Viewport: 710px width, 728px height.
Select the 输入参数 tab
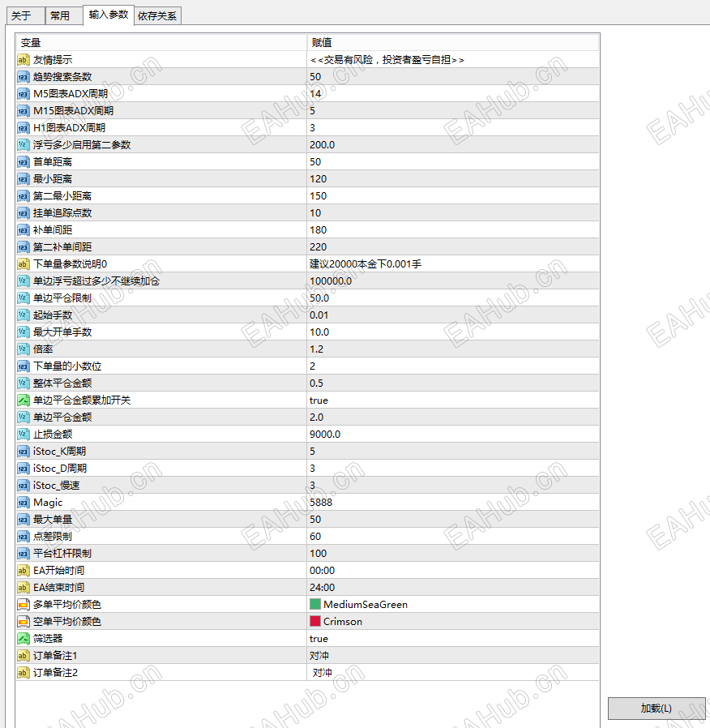(x=109, y=15)
